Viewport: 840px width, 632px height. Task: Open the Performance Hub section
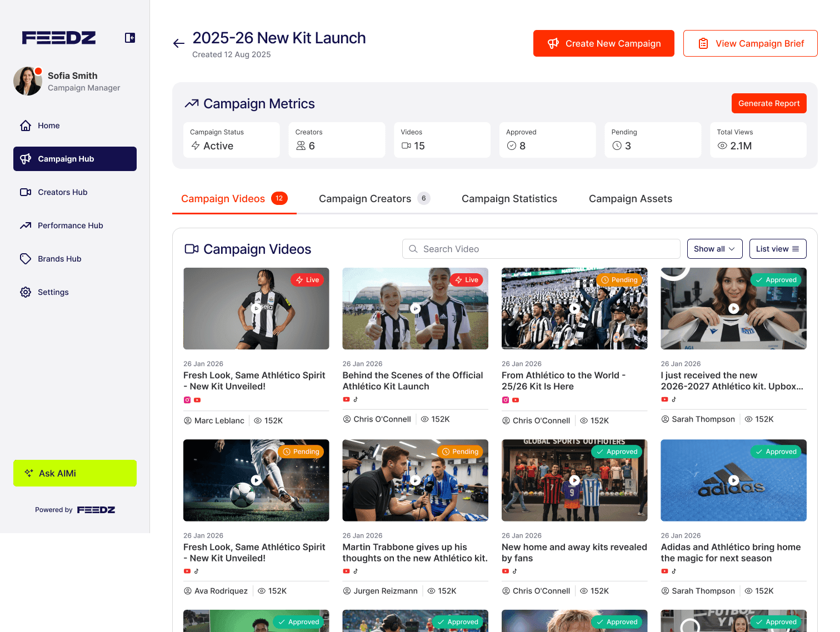[26, 225]
